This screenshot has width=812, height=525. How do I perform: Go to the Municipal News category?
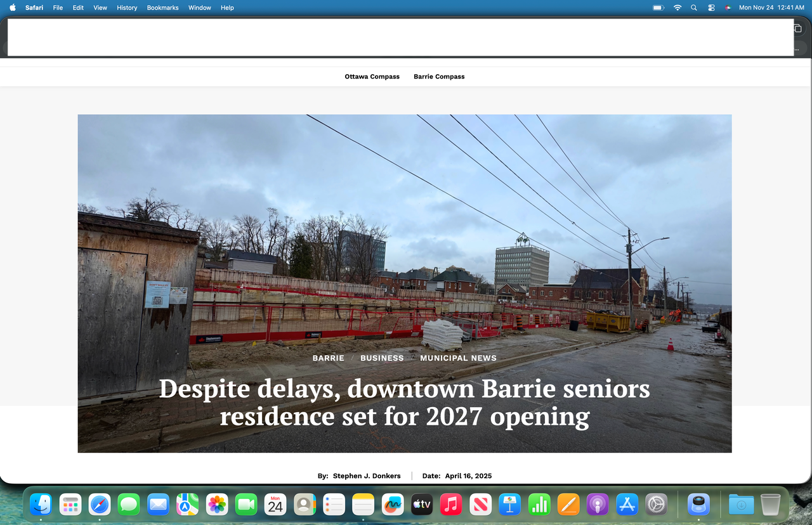tap(458, 358)
